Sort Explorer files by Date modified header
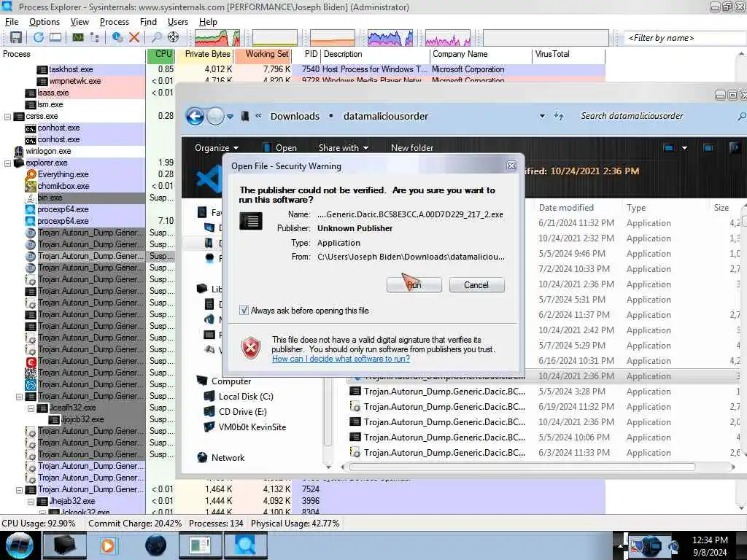747x560 pixels. [566, 208]
